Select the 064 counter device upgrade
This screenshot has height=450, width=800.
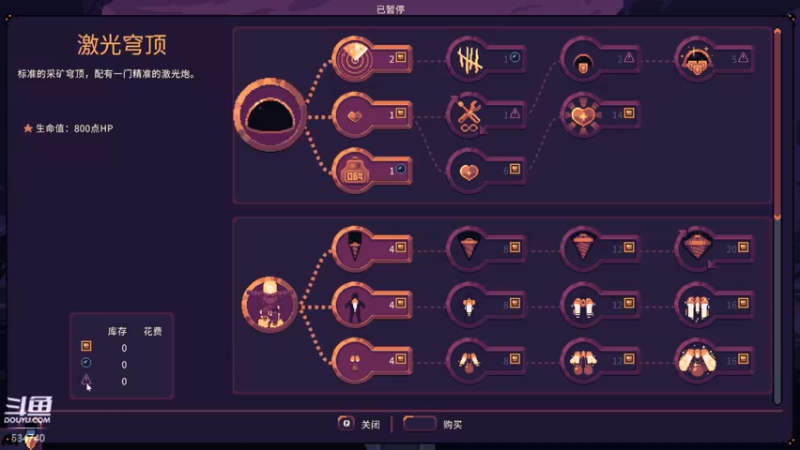point(371,171)
